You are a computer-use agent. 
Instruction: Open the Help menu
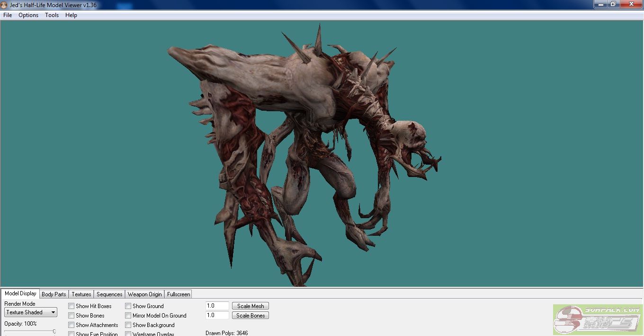tap(71, 15)
